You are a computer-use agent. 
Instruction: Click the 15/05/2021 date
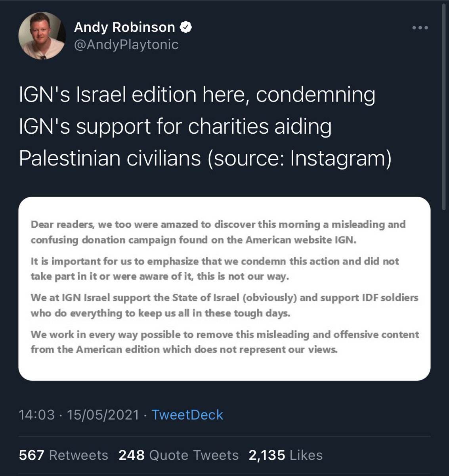coord(103,415)
